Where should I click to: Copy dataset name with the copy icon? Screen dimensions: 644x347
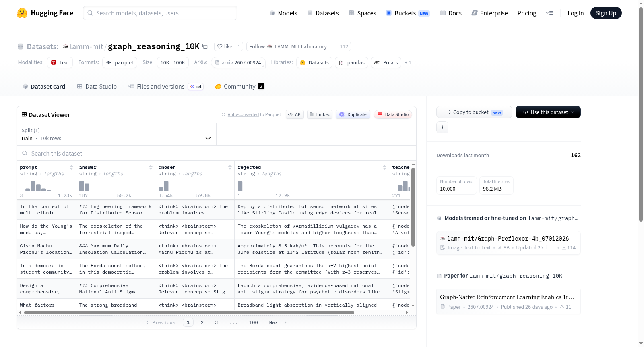tap(205, 46)
